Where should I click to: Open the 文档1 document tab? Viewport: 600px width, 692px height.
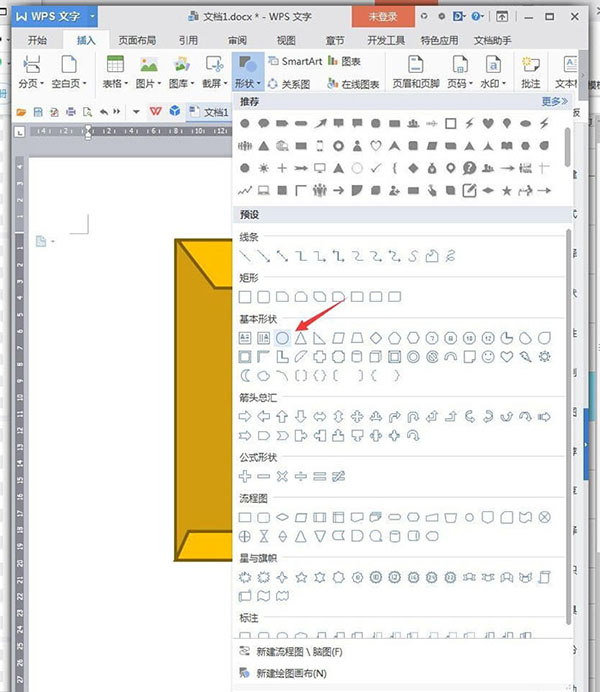pyautogui.click(x=209, y=112)
